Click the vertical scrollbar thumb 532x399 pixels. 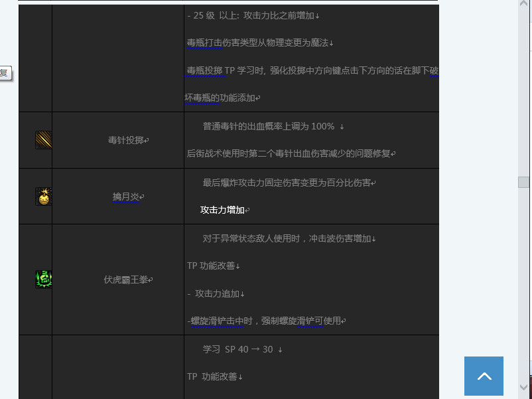pyautogui.click(x=523, y=182)
